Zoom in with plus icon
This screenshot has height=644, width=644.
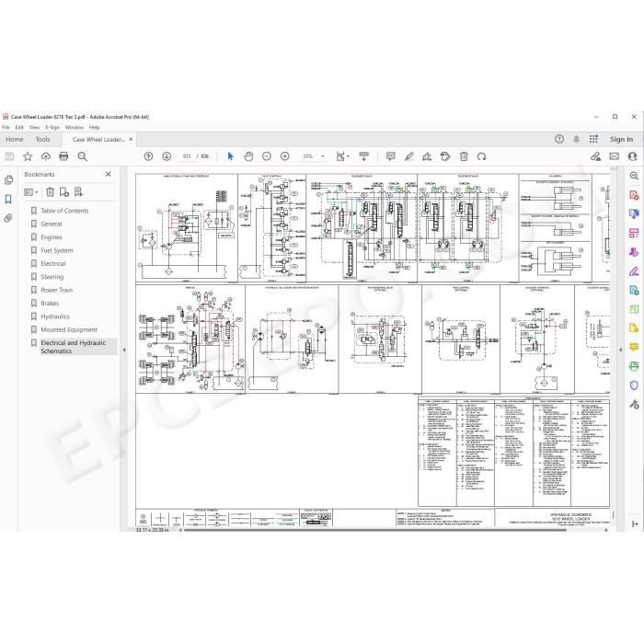[284, 156]
